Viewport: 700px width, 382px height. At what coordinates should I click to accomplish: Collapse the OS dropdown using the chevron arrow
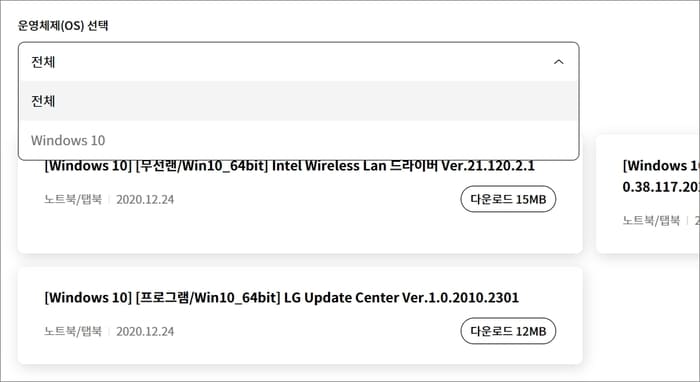pyautogui.click(x=558, y=62)
